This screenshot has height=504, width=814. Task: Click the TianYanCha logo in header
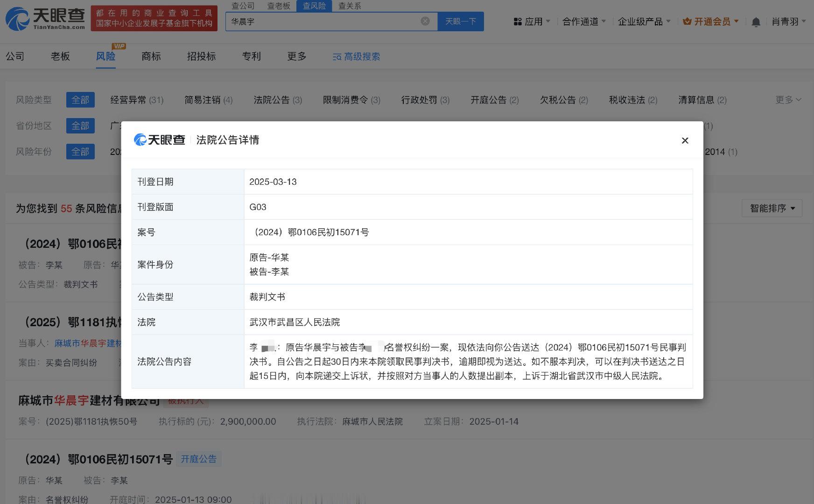tap(45, 19)
